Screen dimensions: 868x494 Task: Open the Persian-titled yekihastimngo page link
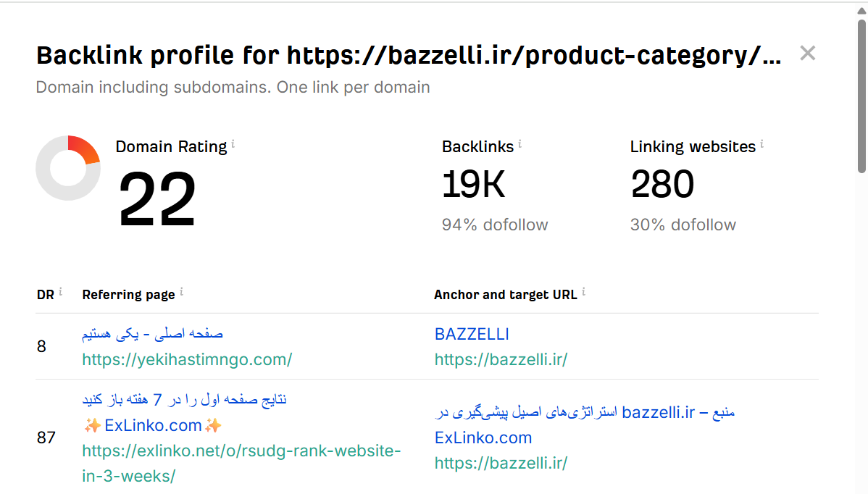coord(152,334)
